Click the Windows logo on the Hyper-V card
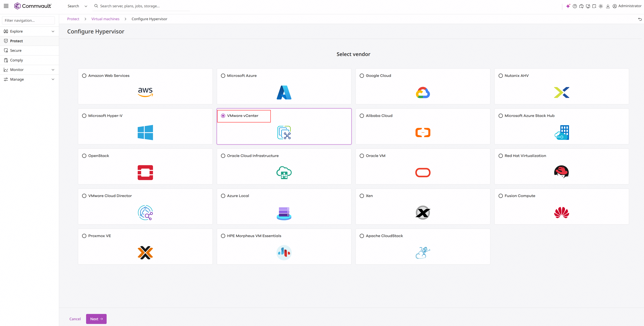 [145, 132]
